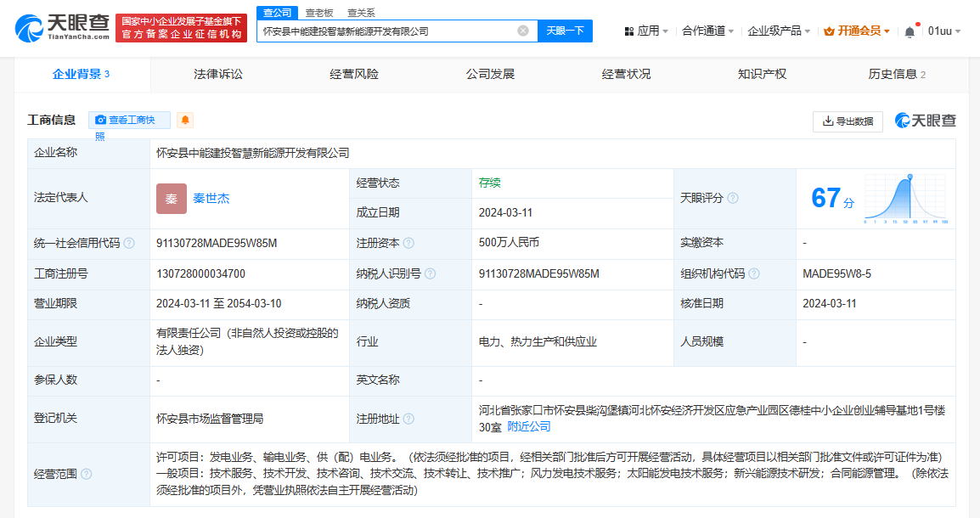The image size is (980, 518).
Task: Click the credit code 91130728MADE95W85M value
Action: point(217,243)
